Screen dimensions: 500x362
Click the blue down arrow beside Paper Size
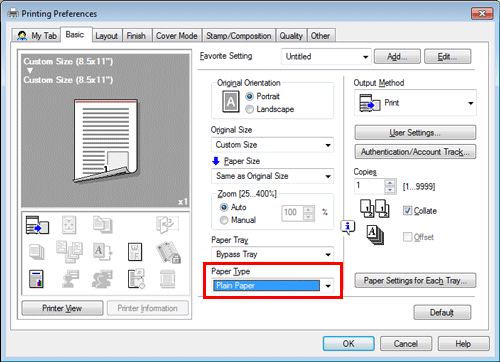[x=216, y=161]
